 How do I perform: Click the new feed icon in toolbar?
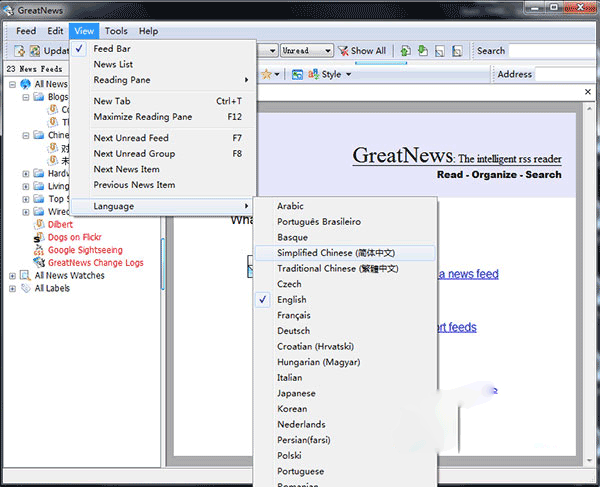[x=20, y=50]
